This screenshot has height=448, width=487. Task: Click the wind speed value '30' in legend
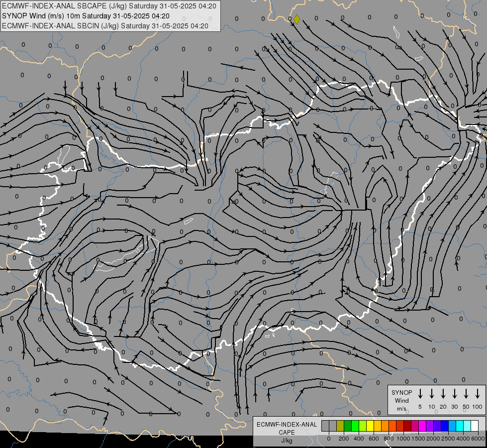(454, 407)
